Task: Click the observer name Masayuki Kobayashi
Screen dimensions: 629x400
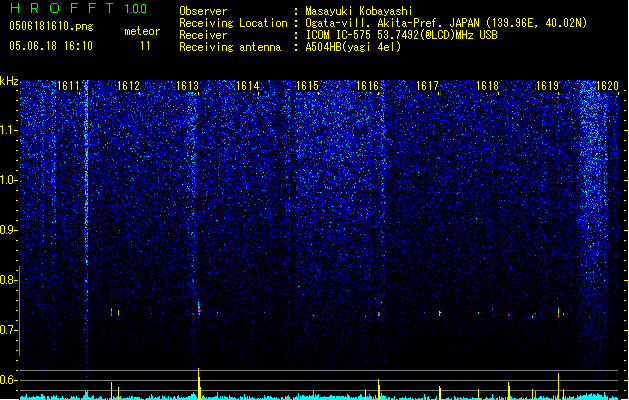Action: pyautogui.click(x=359, y=11)
